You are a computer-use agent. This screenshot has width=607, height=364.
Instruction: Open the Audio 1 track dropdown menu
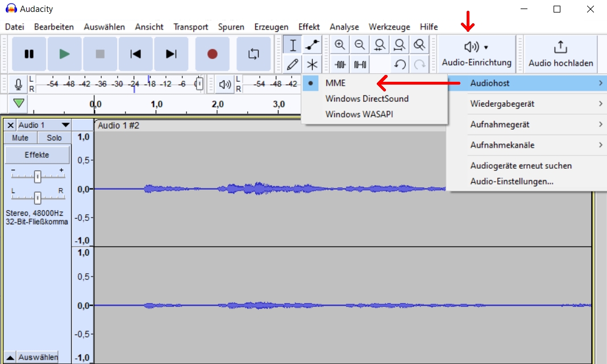click(x=44, y=125)
